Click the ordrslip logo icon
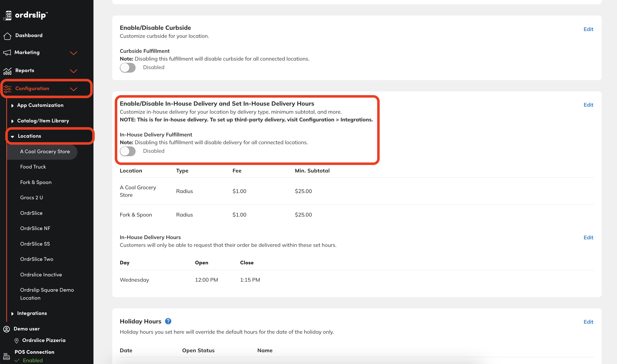The height and width of the screenshot is (364, 617). (8, 15)
